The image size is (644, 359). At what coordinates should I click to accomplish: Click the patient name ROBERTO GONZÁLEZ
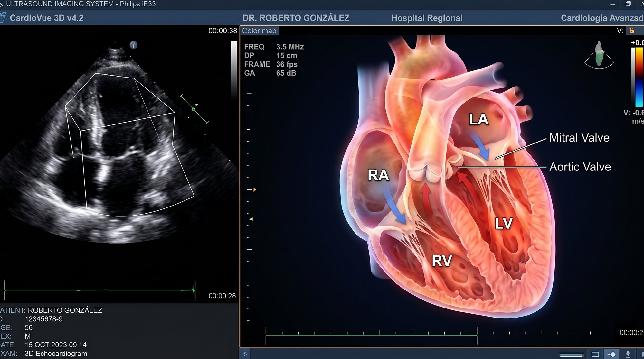65,310
